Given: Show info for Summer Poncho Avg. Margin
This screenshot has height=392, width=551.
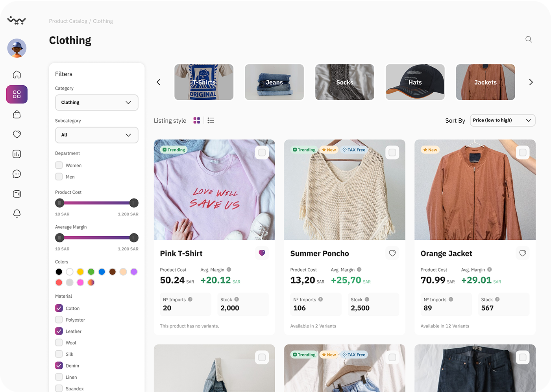Looking at the screenshot, I should pyautogui.click(x=359, y=270).
